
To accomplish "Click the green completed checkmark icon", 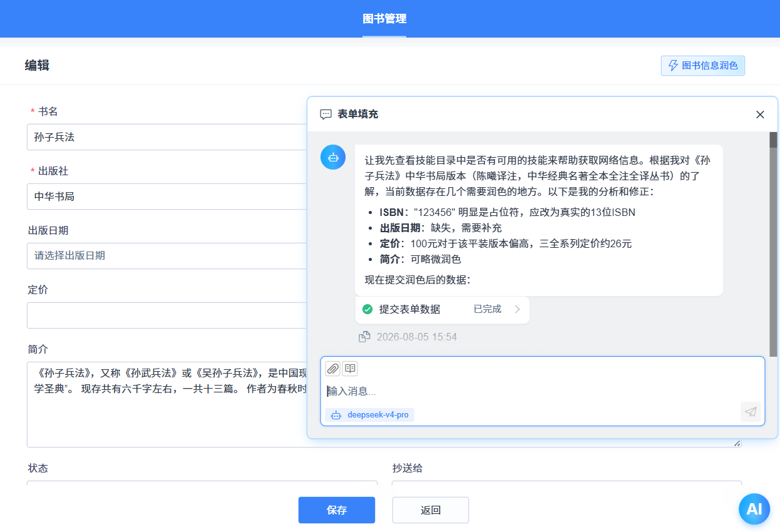I will pyautogui.click(x=367, y=309).
